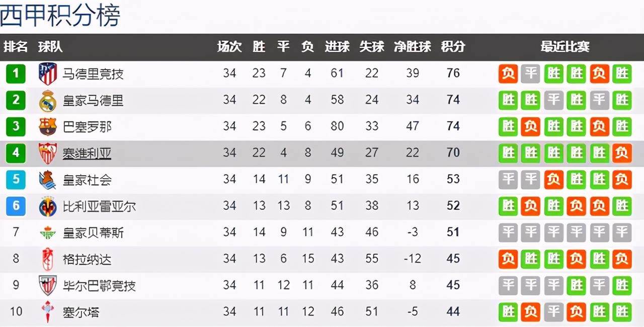Image resolution: width=644 pixels, height=327 pixels.
Task: Click the 最近比赛 column header
Action: coord(565,47)
